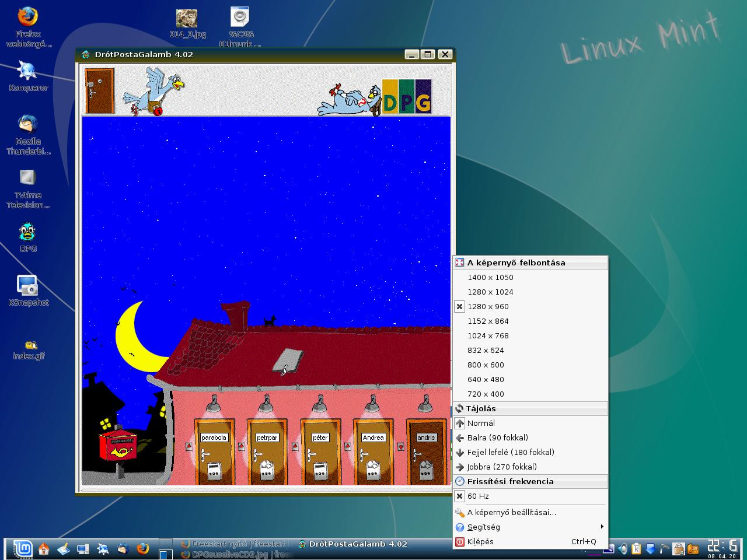Select the 800 x 600 resolution
Image resolution: width=747 pixels, height=560 pixels.
[530, 365]
